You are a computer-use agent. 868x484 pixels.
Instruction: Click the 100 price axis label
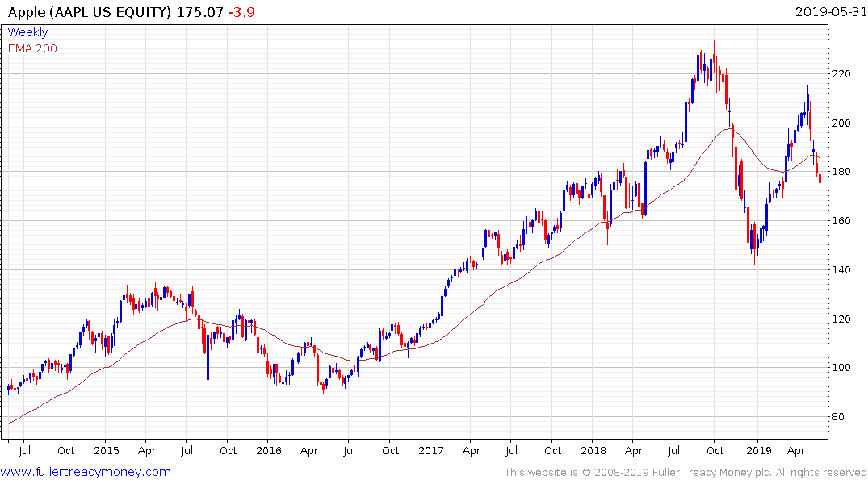click(x=841, y=368)
